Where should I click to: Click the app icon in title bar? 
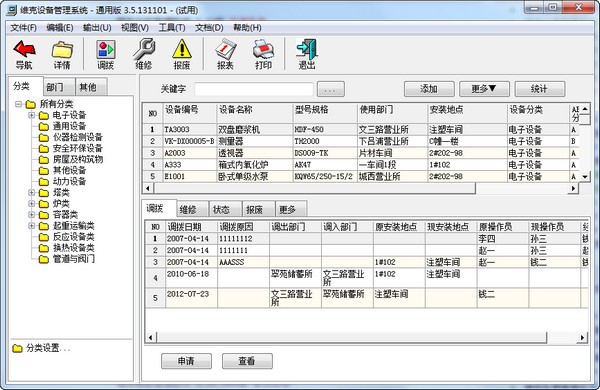tap(12, 10)
